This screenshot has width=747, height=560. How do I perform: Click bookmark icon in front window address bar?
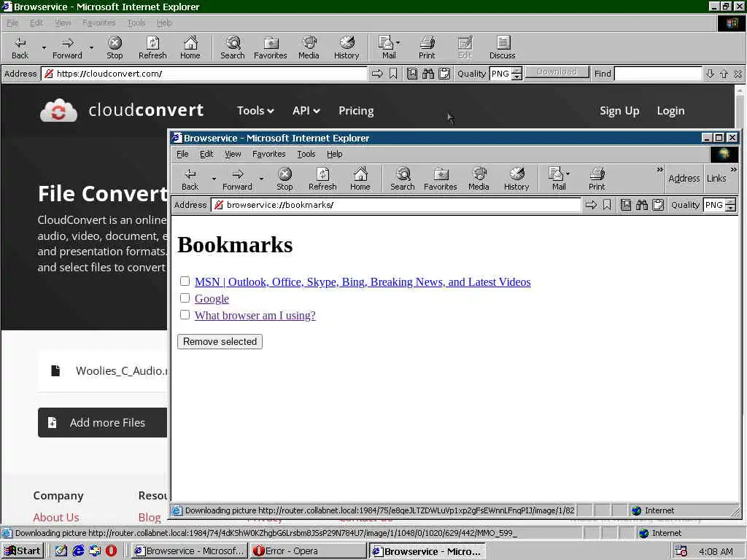606,205
